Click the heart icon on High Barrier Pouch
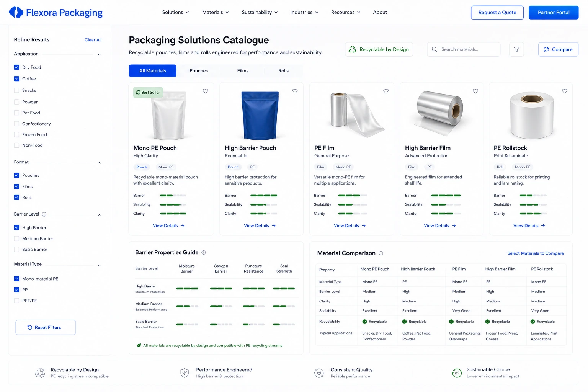Screen dimensions: 588x392 [295, 91]
